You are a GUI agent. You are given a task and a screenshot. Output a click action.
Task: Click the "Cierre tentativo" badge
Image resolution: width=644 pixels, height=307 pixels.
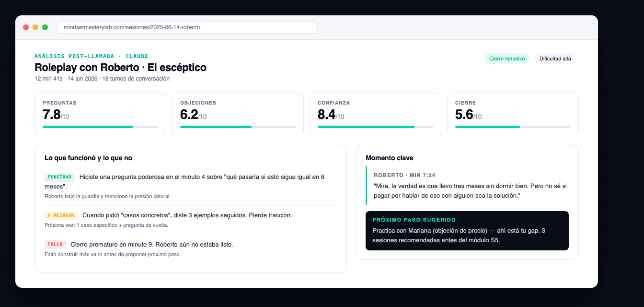pos(507,59)
